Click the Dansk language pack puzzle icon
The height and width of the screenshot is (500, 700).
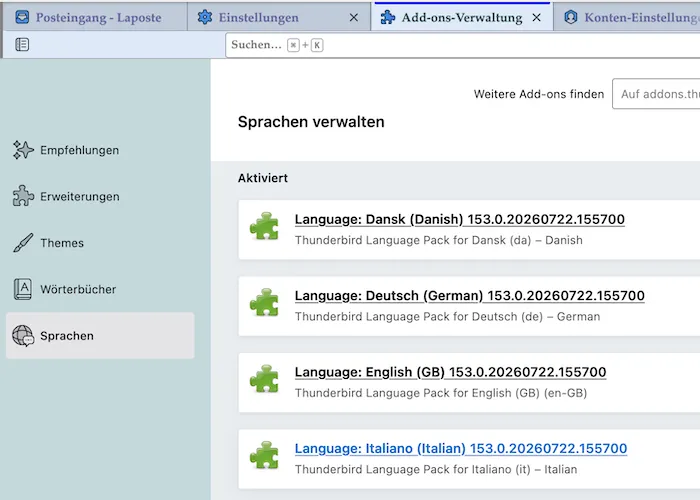[x=264, y=226]
